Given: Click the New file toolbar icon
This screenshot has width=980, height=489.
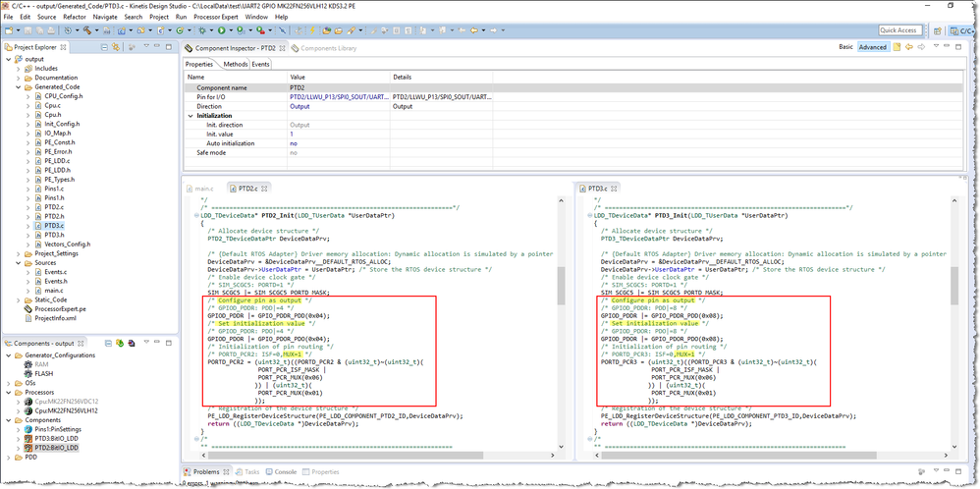Looking at the screenshot, I should (x=9, y=30).
